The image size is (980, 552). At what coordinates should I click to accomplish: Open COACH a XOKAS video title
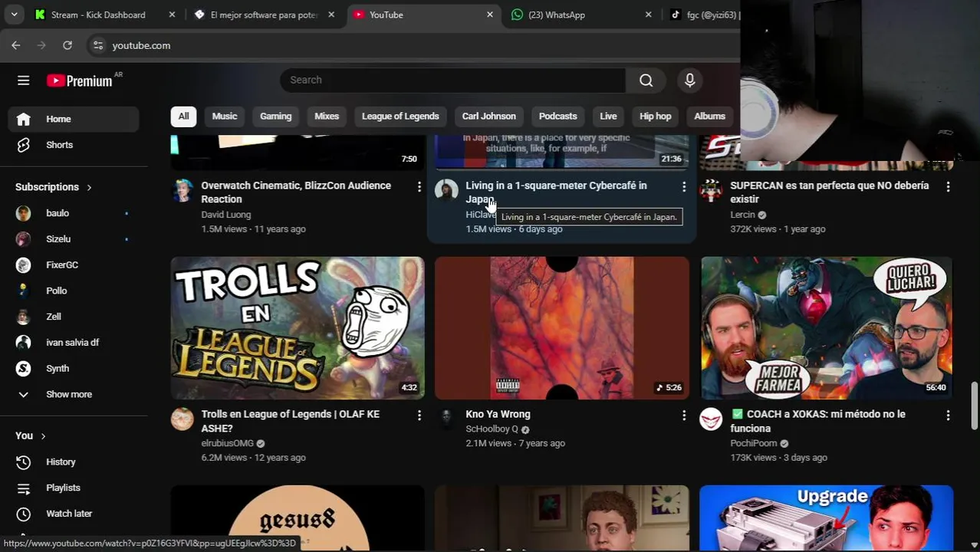click(817, 421)
